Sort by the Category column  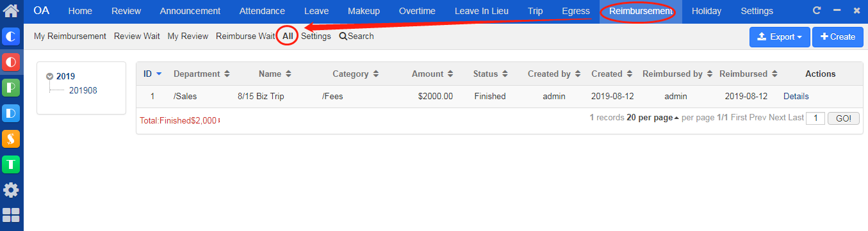coord(356,74)
